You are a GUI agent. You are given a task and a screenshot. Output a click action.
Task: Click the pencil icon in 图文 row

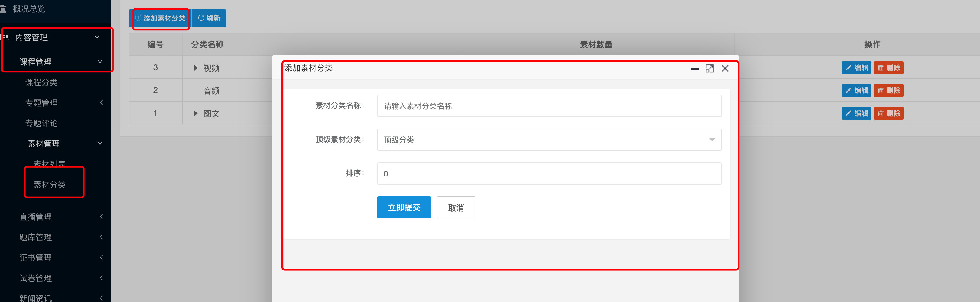[x=848, y=114]
